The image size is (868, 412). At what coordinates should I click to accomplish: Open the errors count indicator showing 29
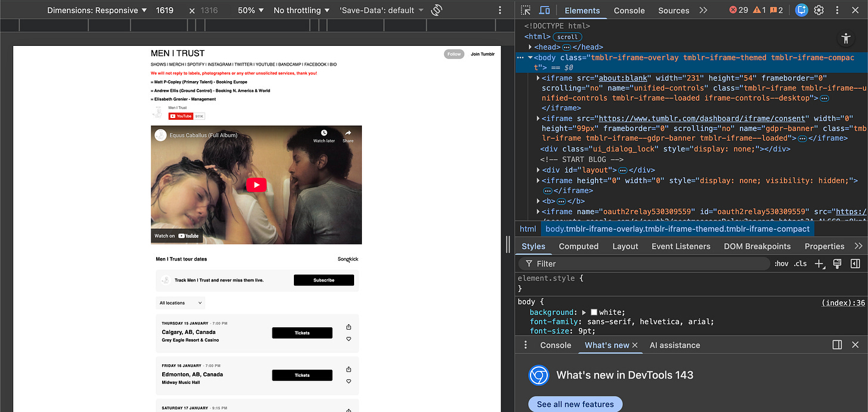tap(739, 10)
